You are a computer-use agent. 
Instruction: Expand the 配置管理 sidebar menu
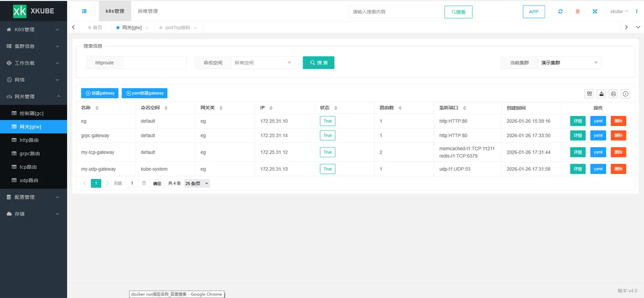[x=34, y=197]
